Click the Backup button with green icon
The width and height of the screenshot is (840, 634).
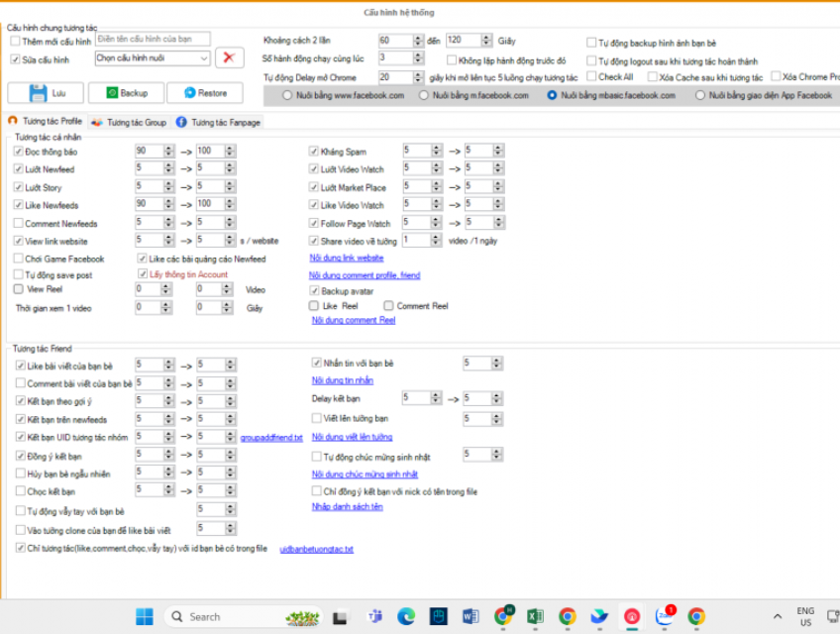click(126, 93)
